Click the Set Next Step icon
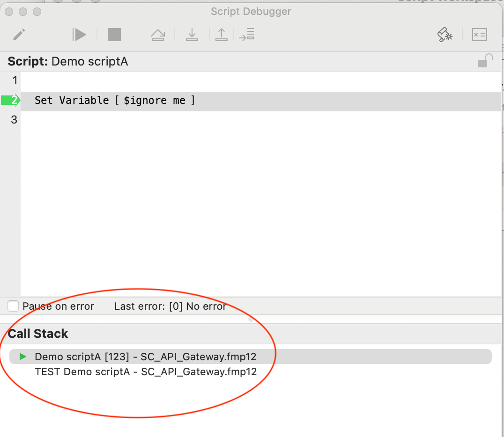Viewport: 504px width, 437px height. 246,35
